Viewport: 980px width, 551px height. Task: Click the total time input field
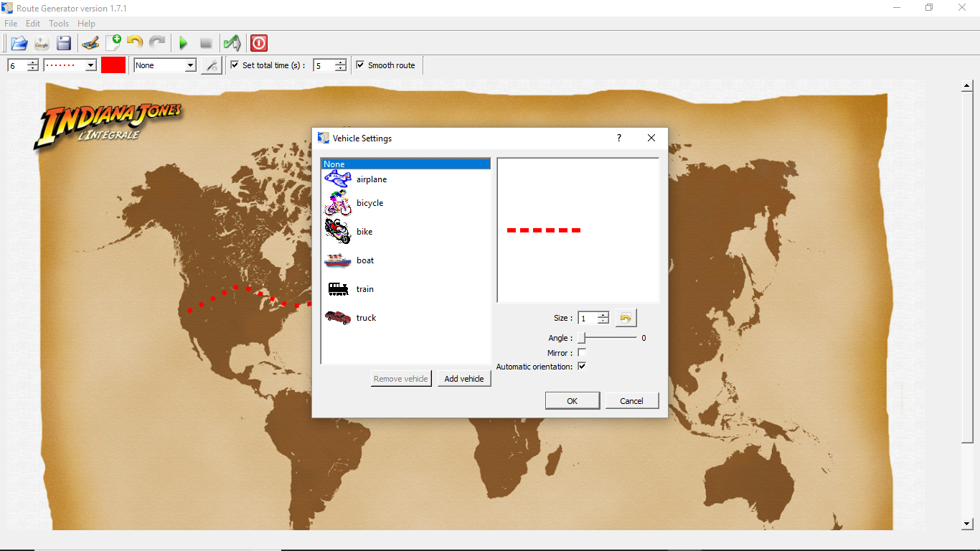point(324,65)
